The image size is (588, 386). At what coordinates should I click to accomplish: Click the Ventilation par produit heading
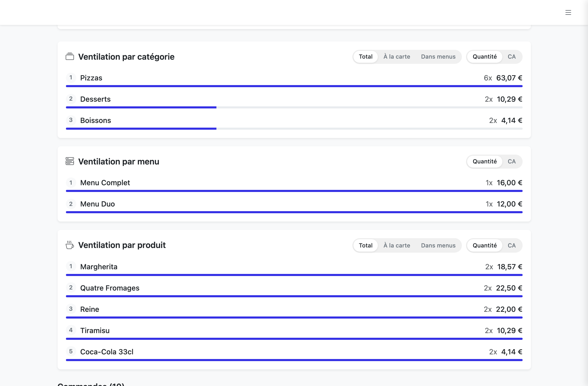(x=122, y=245)
